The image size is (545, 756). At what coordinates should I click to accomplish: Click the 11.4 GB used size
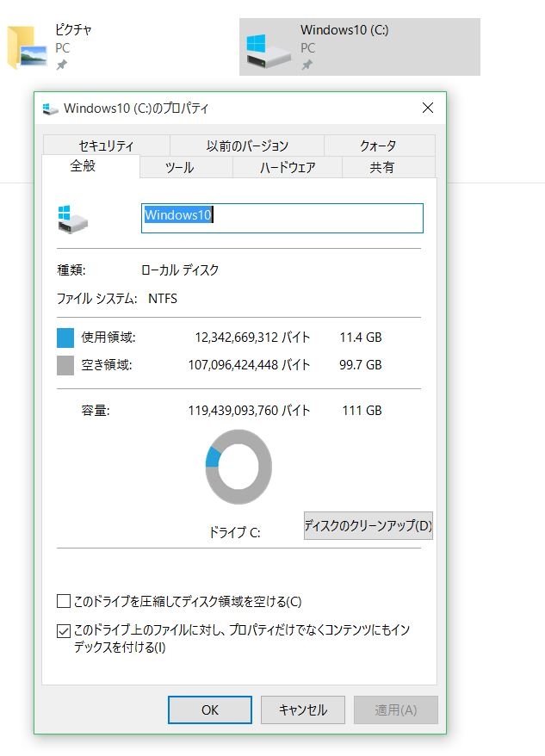click(361, 338)
